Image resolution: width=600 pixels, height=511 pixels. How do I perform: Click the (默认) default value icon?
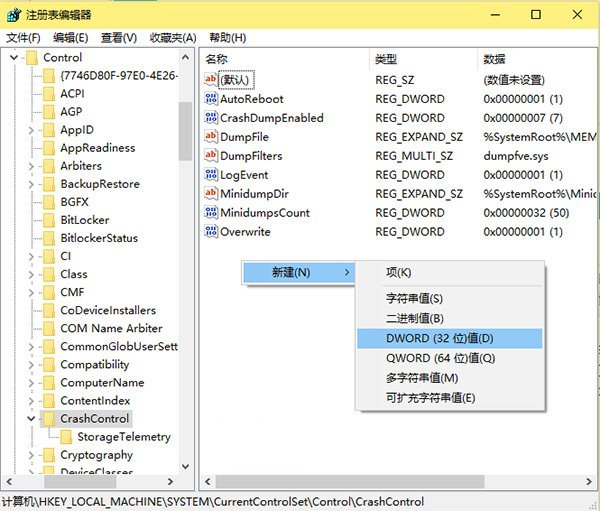coord(211,79)
